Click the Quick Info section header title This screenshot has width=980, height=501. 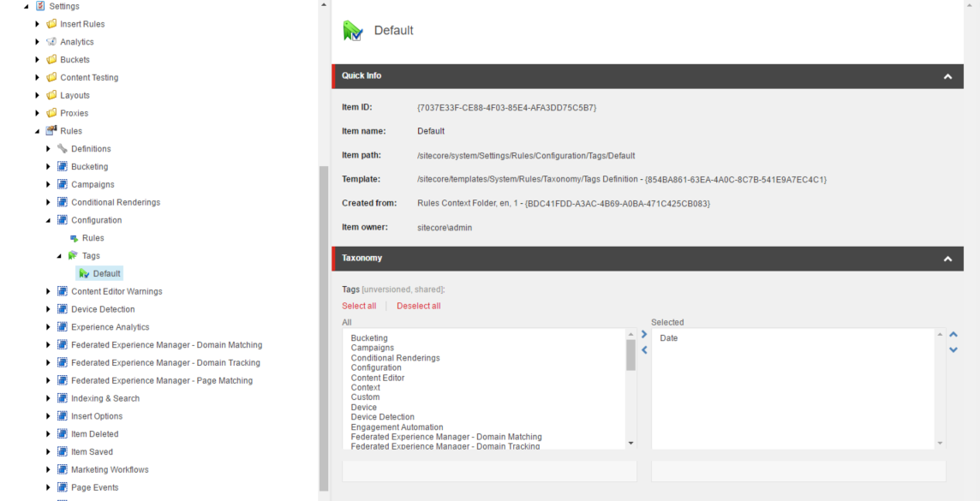point(362,75)
